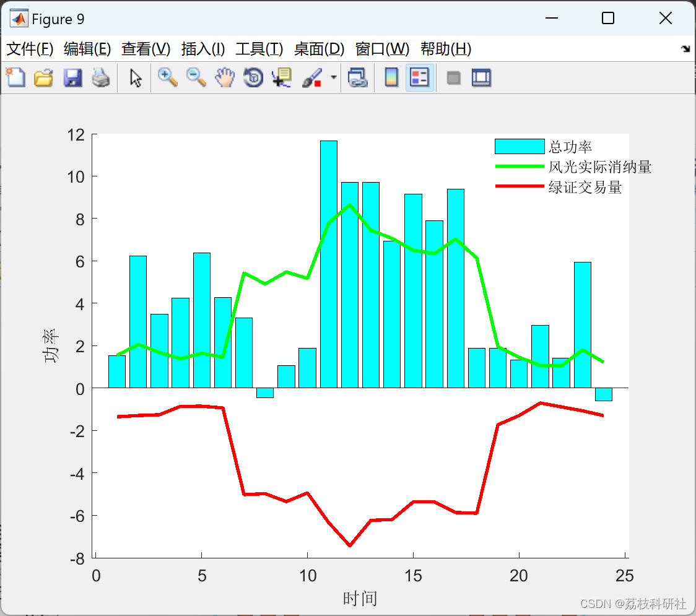Expand the toolbar dock arrow at menu right

coord(686,49)
